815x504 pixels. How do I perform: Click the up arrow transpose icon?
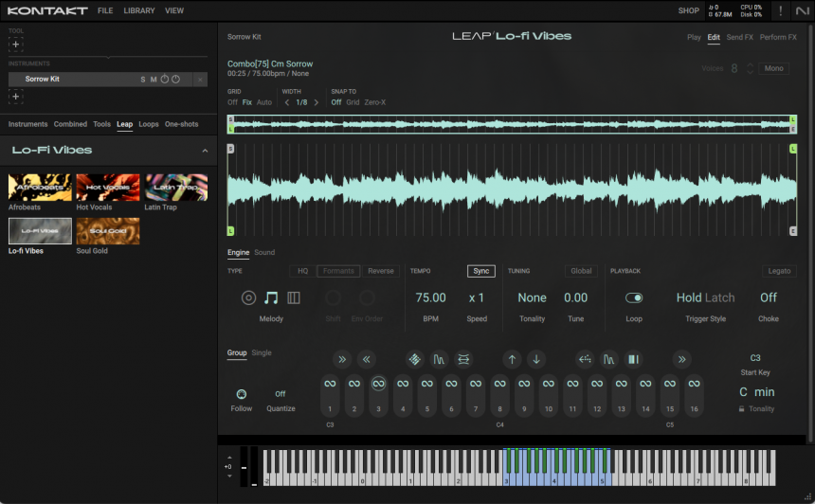[512, 359]
